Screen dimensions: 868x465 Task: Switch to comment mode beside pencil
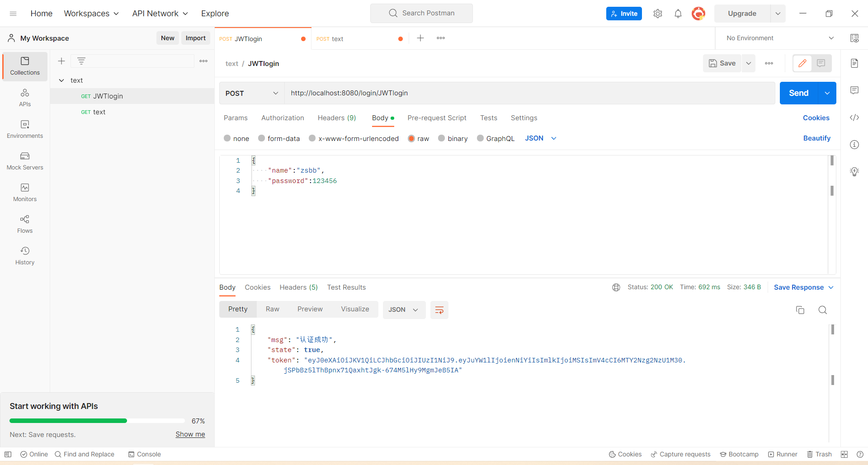click(x=821, y=63)
